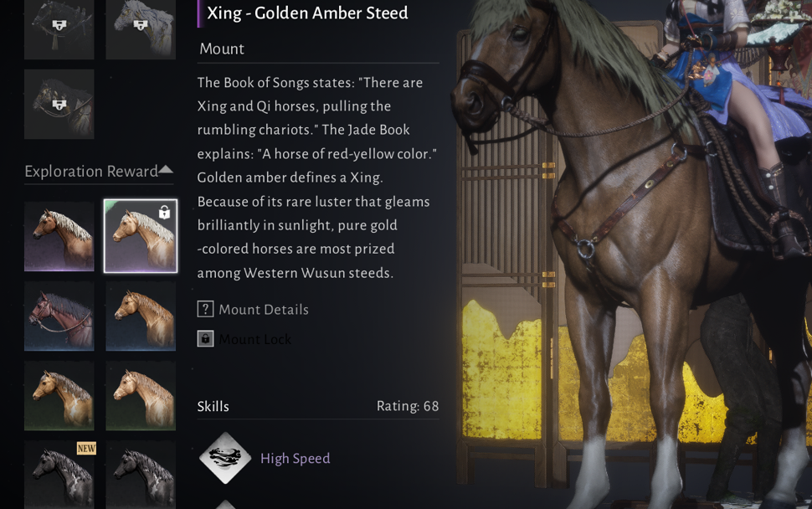Open the High Speed skill link
This screenshot has width=812, height=509.
296,458
